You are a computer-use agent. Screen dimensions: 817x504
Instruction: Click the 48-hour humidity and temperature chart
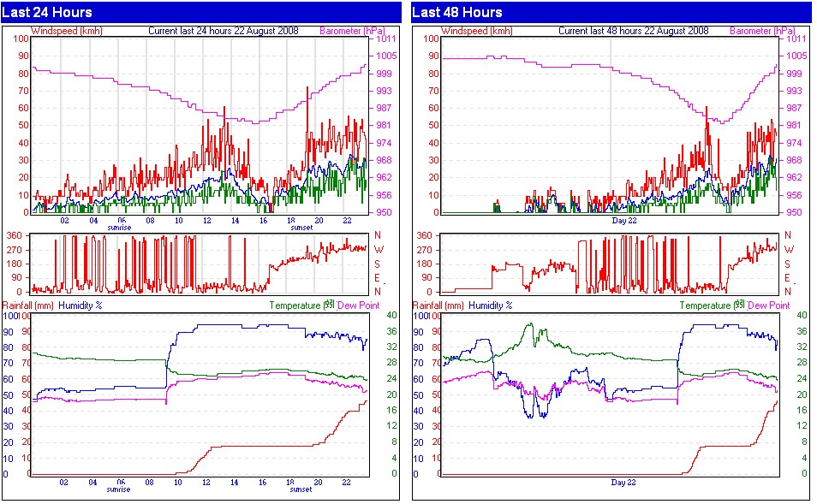tap(610, 394)
